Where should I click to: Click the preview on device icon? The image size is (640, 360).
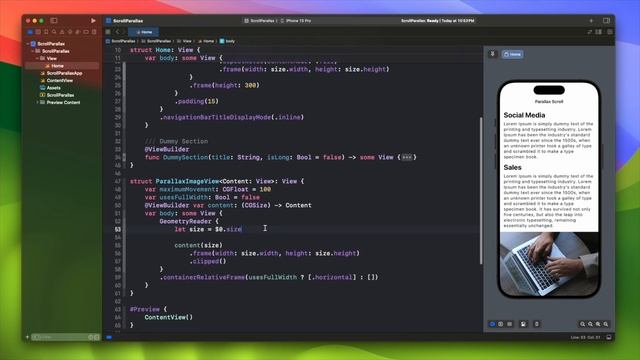[x=537, y=324]
